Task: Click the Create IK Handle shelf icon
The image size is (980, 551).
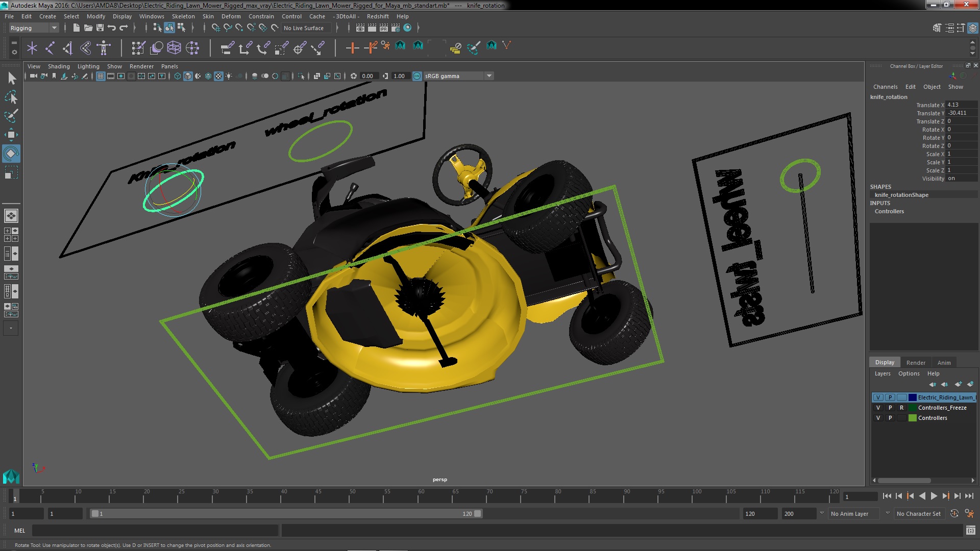Action: (x=68, y=48)
